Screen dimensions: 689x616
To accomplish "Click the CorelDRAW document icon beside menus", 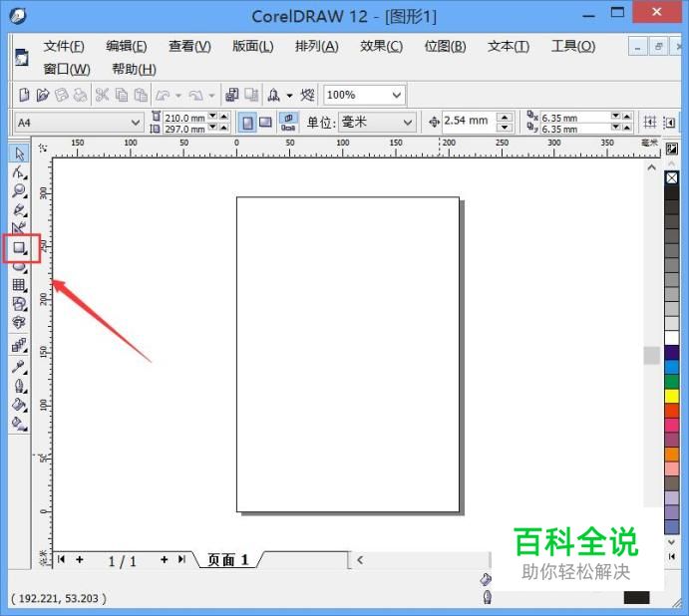I will 22,58.
